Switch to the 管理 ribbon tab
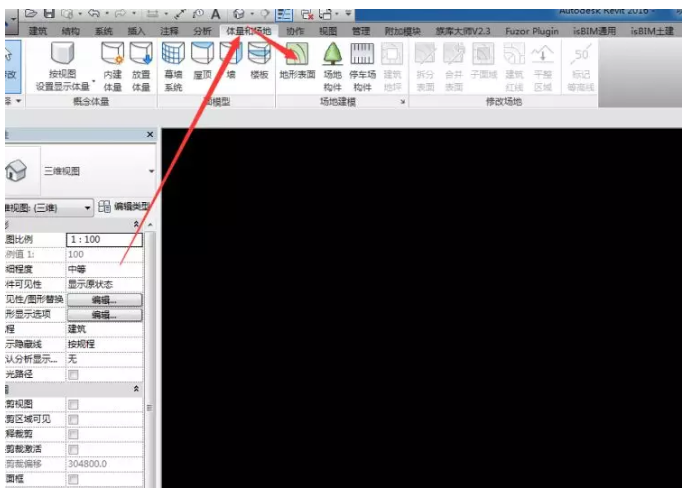688x494 pixels. 361,31
